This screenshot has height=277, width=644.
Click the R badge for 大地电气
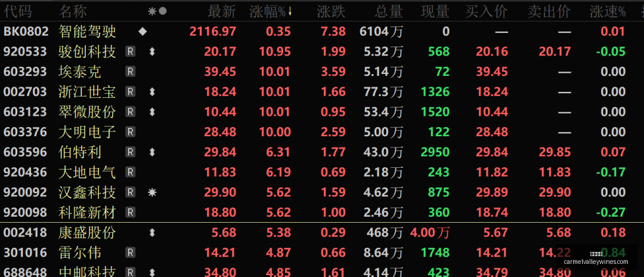tap(130, 172)
